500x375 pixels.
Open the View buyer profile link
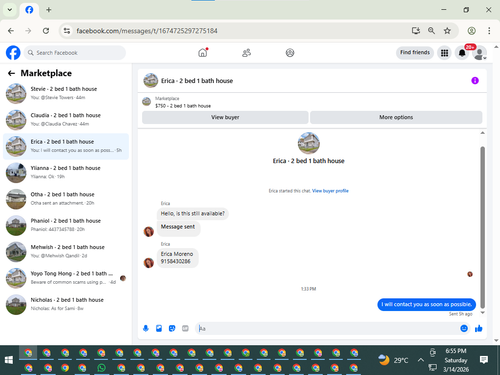tap(330, 191)
